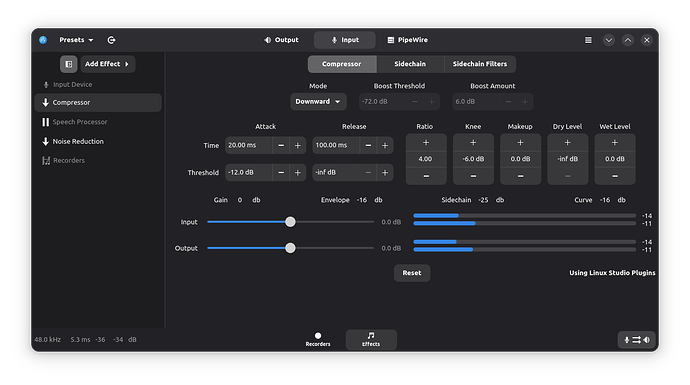The image size is (690, 385).
Task: Adjust the Output gain slider
Action: [x=290, y=248]
